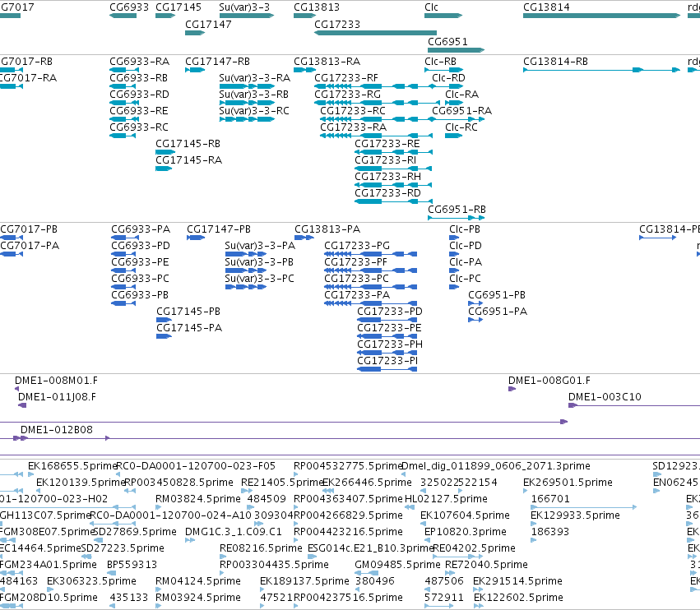The width and height of the screenshot is (700, 610).
Task: Click transcript CG13814-RB
Action: (x=555, y=61)
